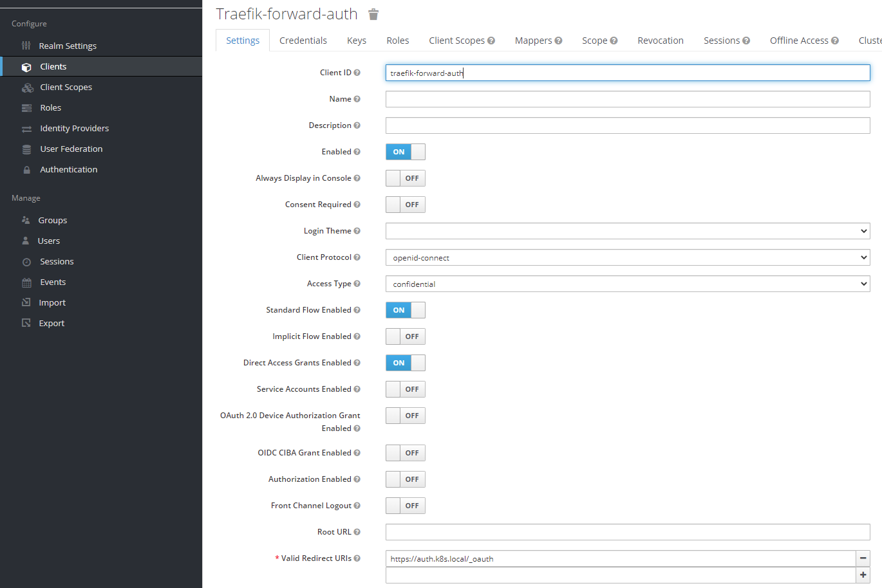Screen dimensions: 882x588
Task: Click the Realm Settings sliders icon
Action: [x=26, y=46]
